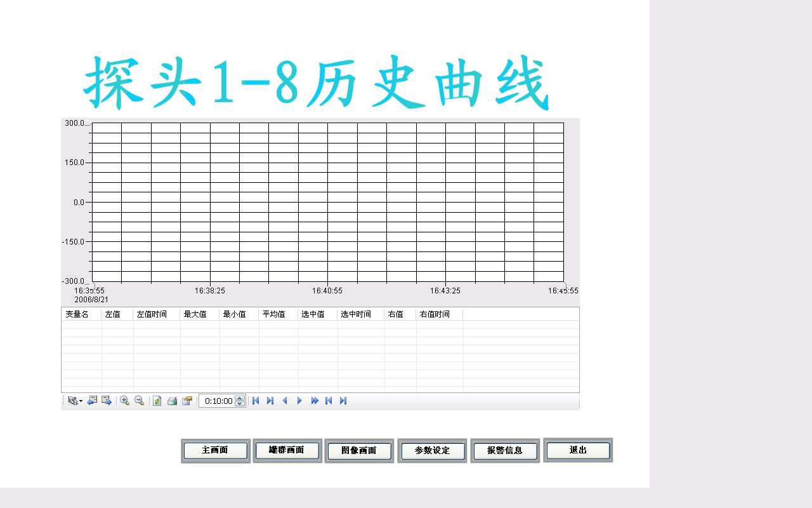Click the 变量名 column header
The image size is (812, 508).
pyautogui.click(x=77, y=314)
